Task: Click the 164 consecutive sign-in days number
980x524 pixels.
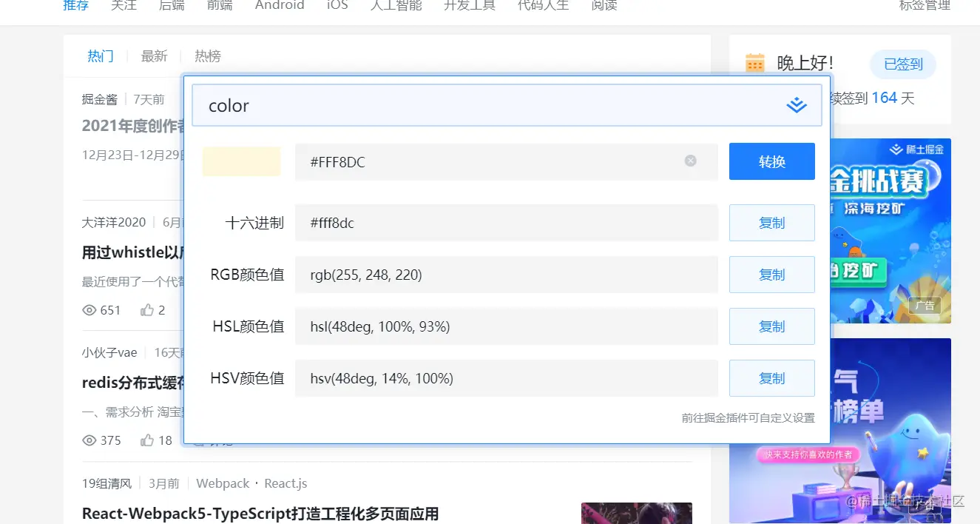Action: [884, 98]
